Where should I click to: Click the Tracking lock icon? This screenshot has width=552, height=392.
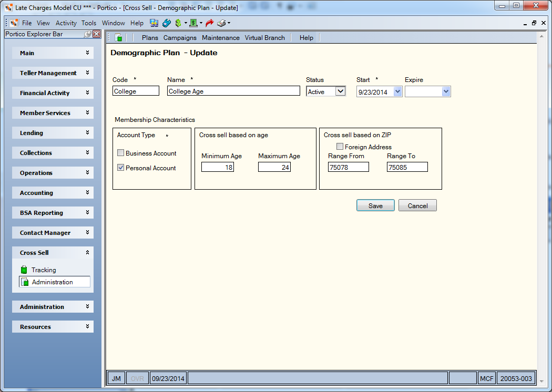[24, 270]
